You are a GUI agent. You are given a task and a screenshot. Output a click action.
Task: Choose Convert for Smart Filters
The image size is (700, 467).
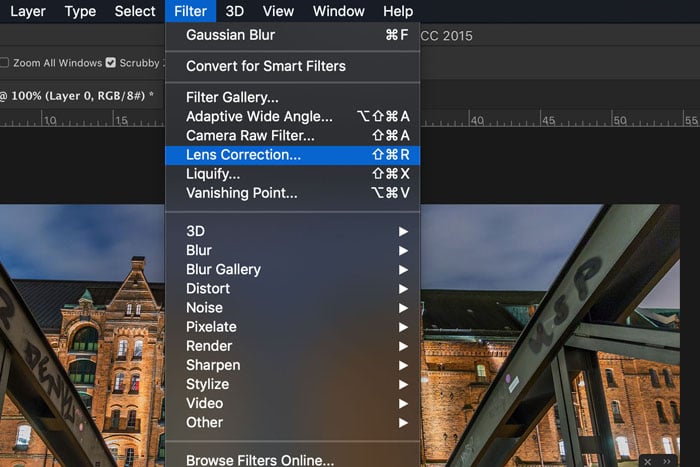(x=292, y=66)
